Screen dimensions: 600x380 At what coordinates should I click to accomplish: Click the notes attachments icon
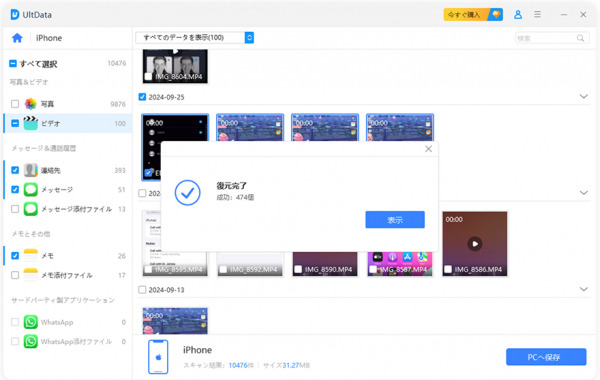(x=31, y=275)
